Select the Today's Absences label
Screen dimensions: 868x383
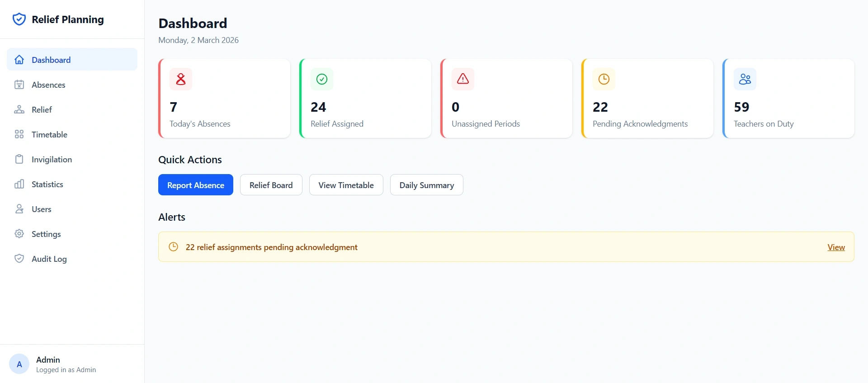click(x=200, y=124)
